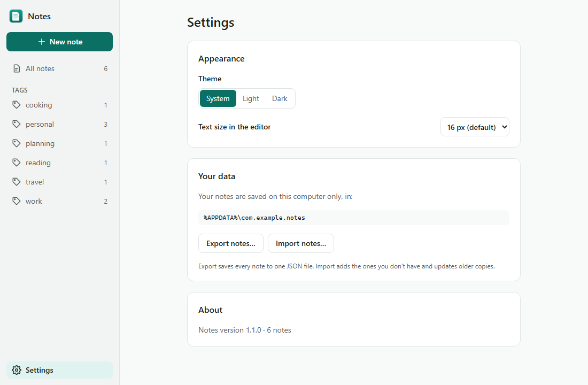Click the 'Text size in the editor' label
This screenshot has width=588, height=385.
click(x=234, y=127)
